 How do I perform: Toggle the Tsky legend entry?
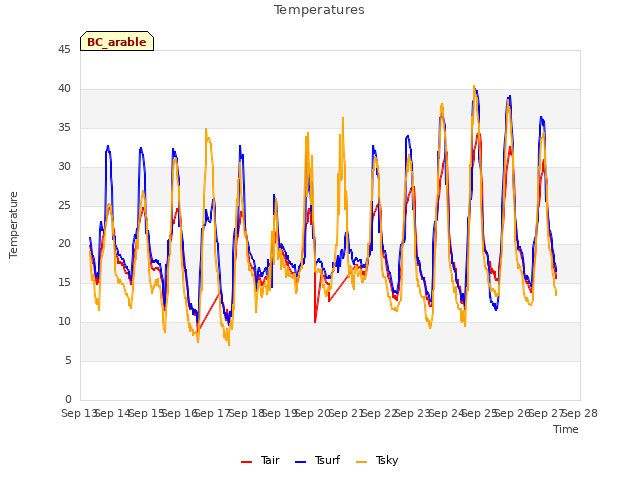pos(377,460)
